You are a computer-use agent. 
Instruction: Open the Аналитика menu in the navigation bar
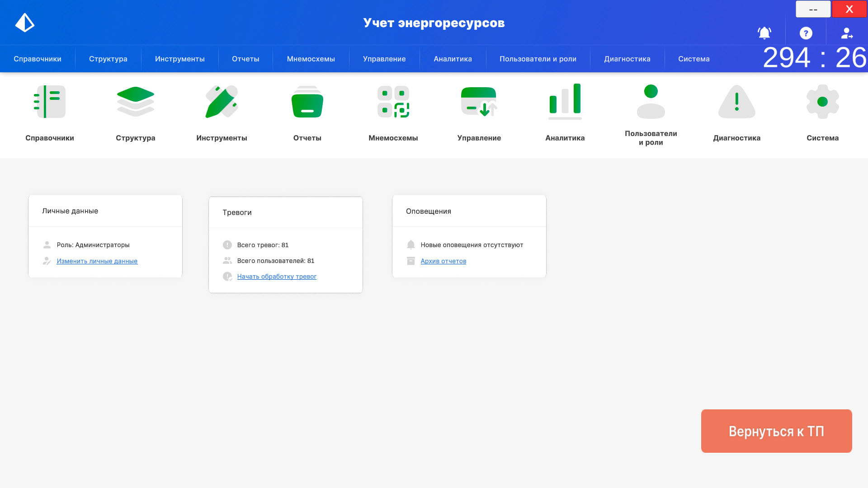point(453,59)
